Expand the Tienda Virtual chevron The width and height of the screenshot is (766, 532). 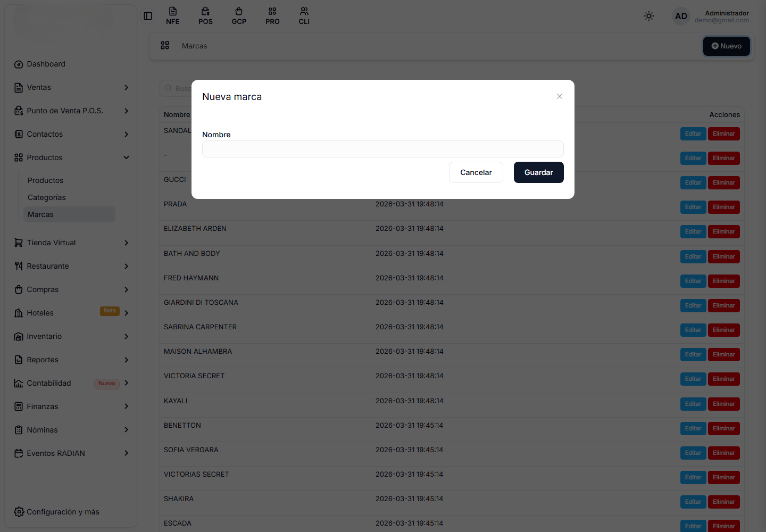pos(126,243)
